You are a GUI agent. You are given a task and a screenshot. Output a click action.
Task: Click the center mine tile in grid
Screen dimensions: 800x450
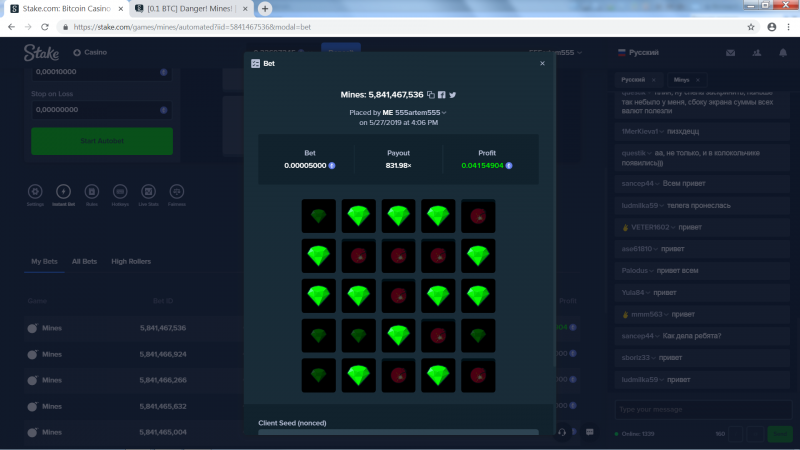[398, 296]
